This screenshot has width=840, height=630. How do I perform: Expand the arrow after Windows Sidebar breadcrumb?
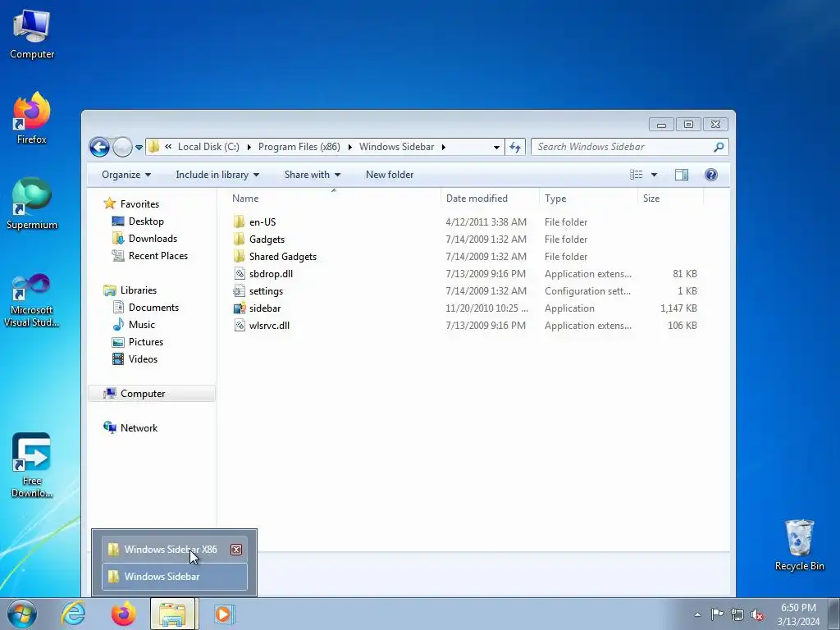444,147
